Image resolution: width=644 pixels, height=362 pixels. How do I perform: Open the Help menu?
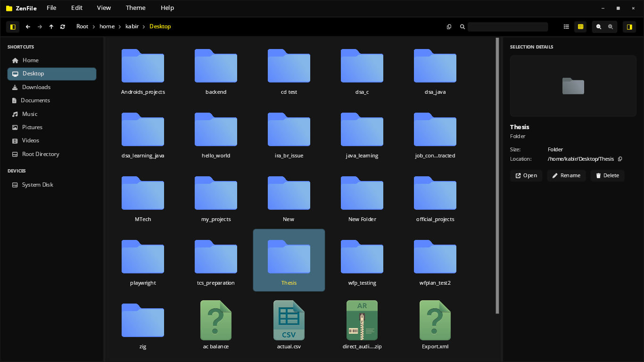coord(167,8)
